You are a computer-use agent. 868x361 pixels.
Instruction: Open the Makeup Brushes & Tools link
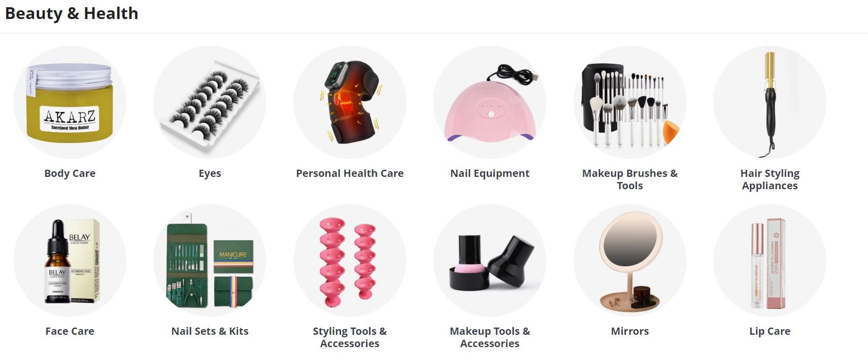[x=630, y=179]
